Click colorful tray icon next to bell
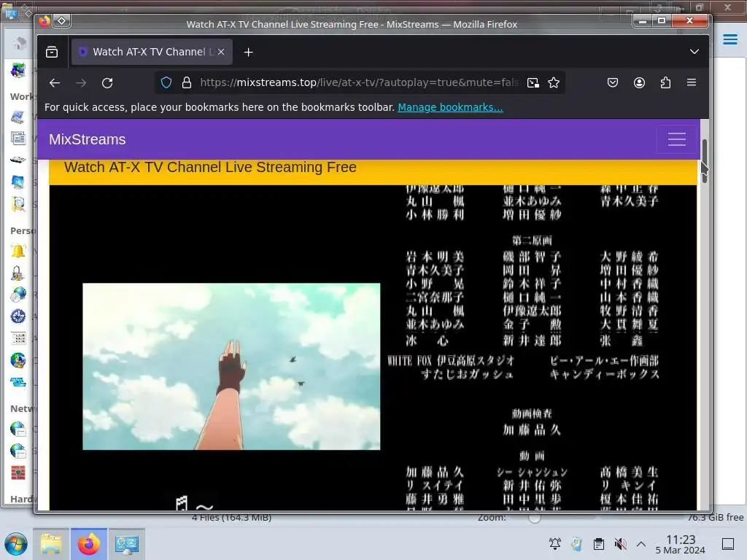 coord(576,544)
